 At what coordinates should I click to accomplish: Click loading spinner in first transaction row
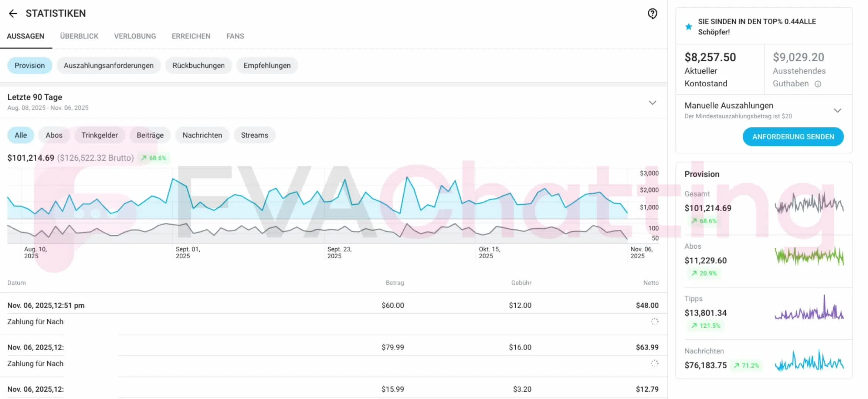tap(655, 321)
